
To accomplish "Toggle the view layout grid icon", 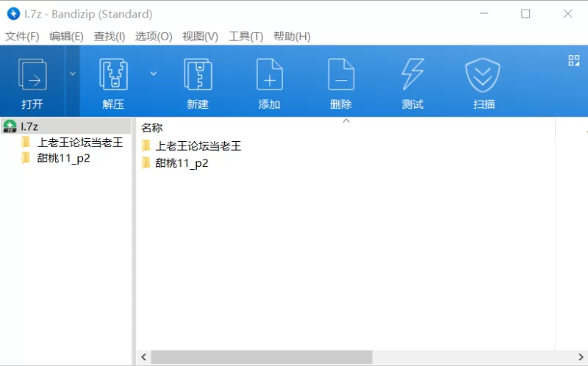I will click(574, 60).
